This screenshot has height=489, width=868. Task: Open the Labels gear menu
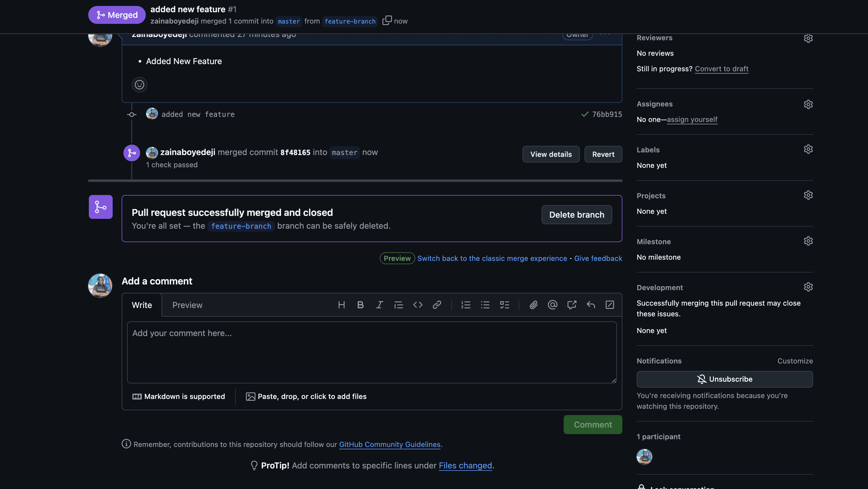pyautogui.click(x=808, y=149)
